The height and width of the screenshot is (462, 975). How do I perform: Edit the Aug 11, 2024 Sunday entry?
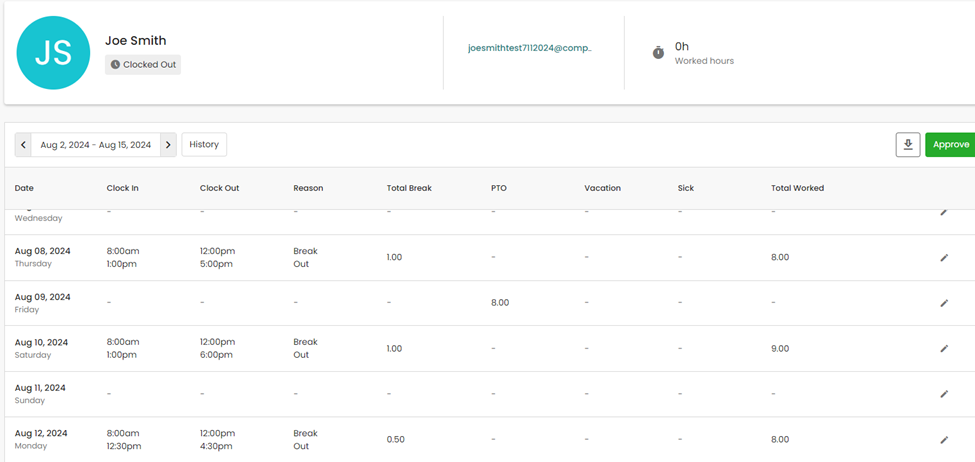click(x=944, y=394)
